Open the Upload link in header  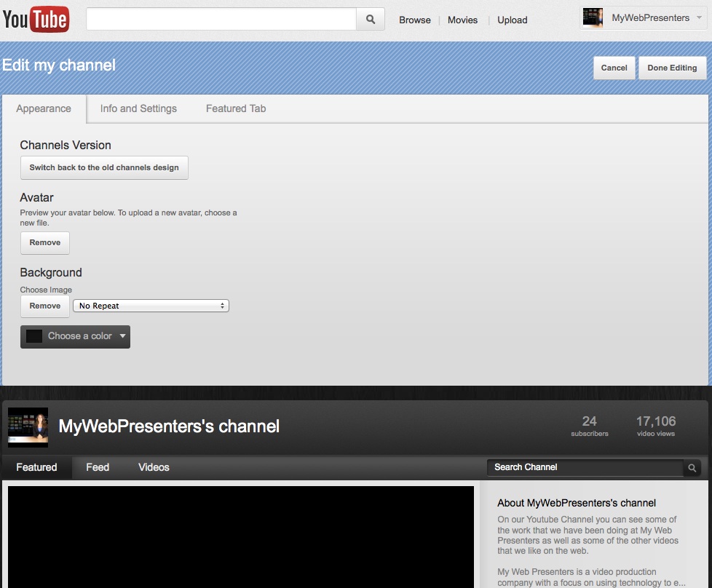[x=512, y=20]
